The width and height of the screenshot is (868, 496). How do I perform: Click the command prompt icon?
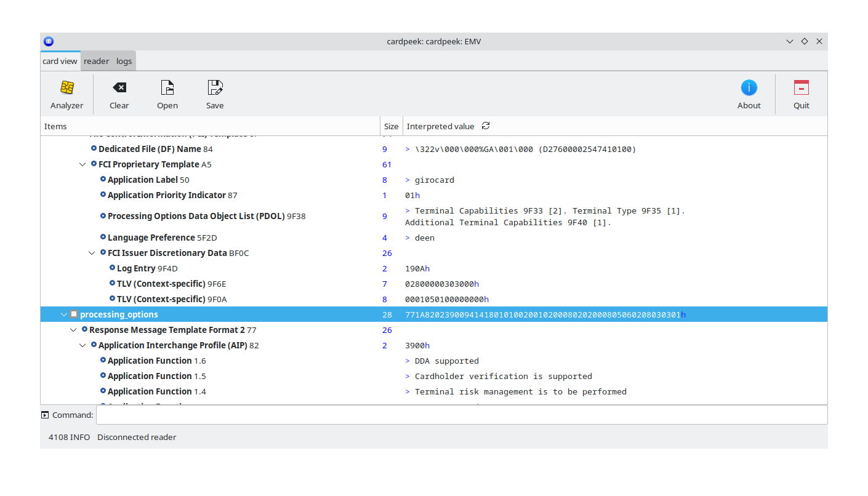pyautogui.click(x=45, y=415)
